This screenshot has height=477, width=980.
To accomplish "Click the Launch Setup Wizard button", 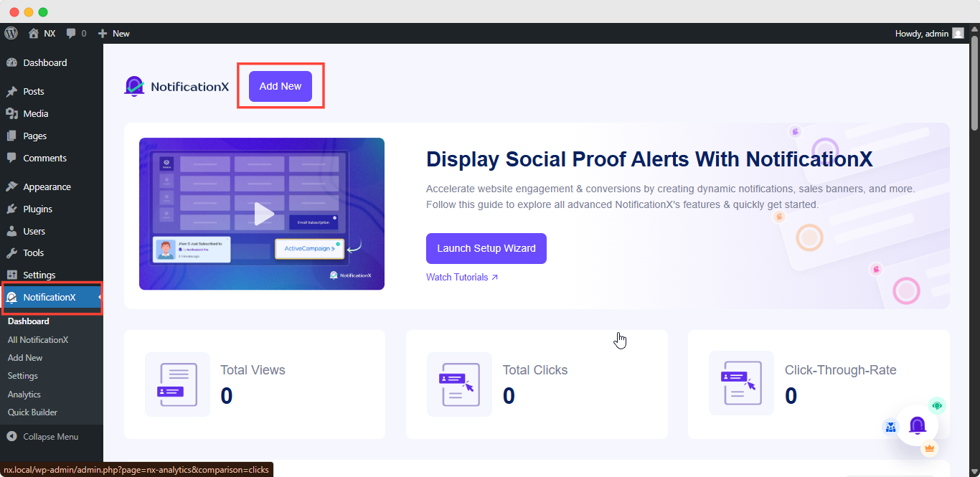I will click(x=486, y=248).
